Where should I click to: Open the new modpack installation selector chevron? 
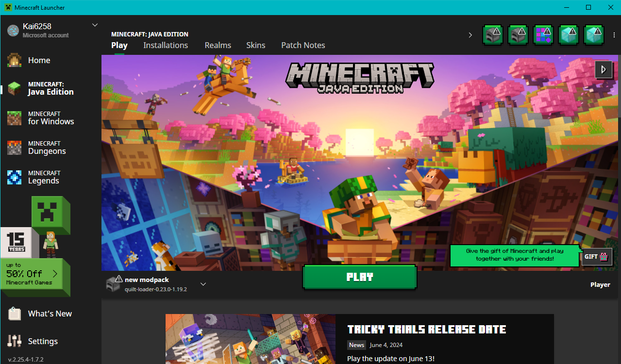pyautogui.click(x=203, y=284)
